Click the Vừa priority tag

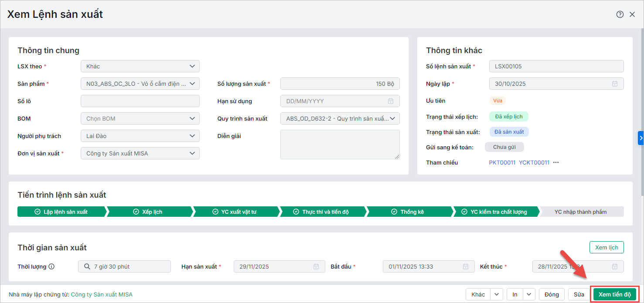pos(497,101)
